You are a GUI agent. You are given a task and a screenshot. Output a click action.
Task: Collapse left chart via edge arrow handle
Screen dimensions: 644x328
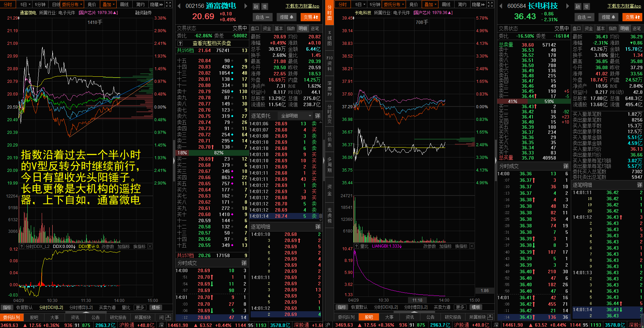tap(174, 160)
